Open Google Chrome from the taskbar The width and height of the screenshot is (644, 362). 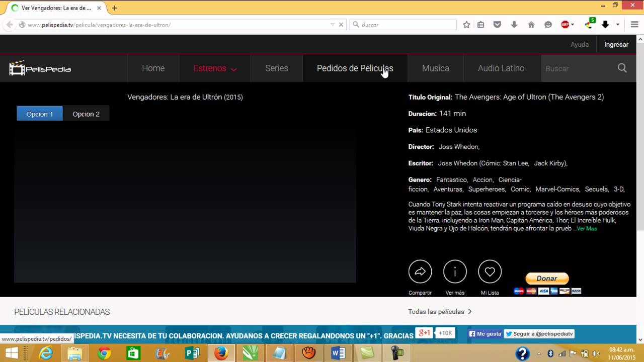(104, 353)
